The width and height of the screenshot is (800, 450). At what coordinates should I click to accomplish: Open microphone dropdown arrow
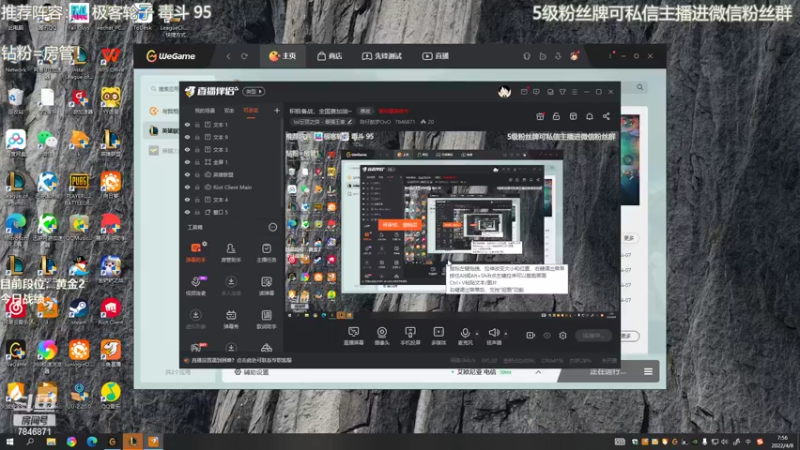(x=477, y=334)
